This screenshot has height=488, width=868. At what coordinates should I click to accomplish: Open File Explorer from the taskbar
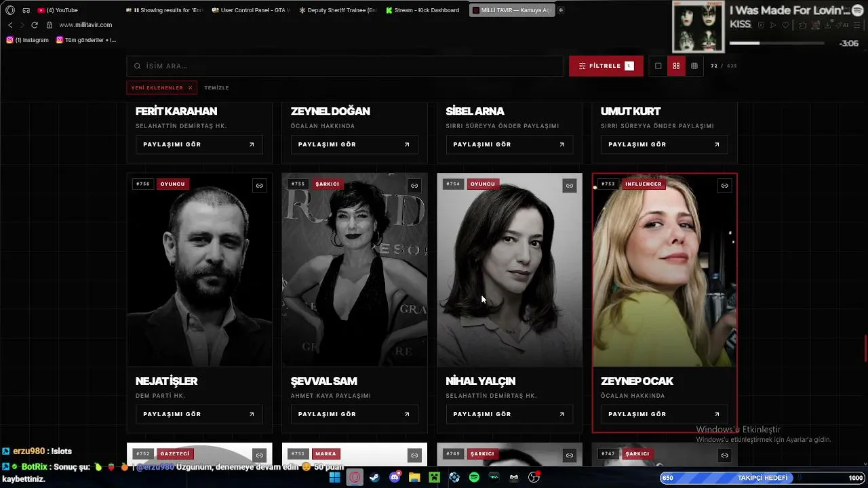pos(414,477)
